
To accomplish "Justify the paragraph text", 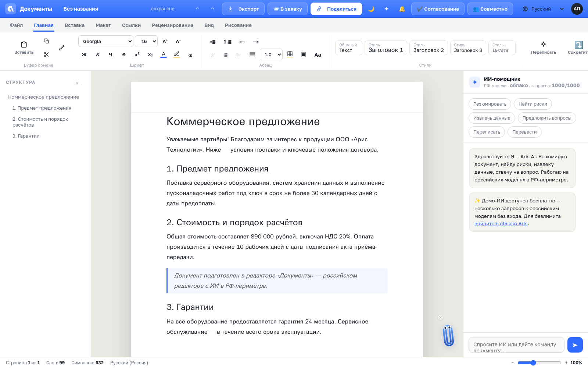I will pos(252,55).
